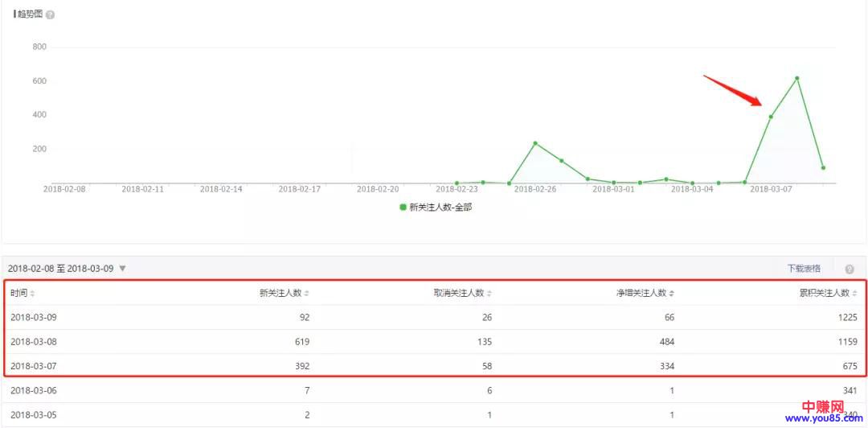868x428 pixels.
Task: Click the data point the red arrow indicates
Action: click(x=771, y=117)
